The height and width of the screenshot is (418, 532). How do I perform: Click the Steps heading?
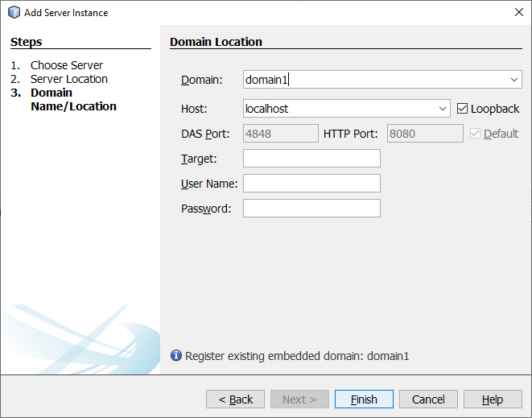point(26,42)
